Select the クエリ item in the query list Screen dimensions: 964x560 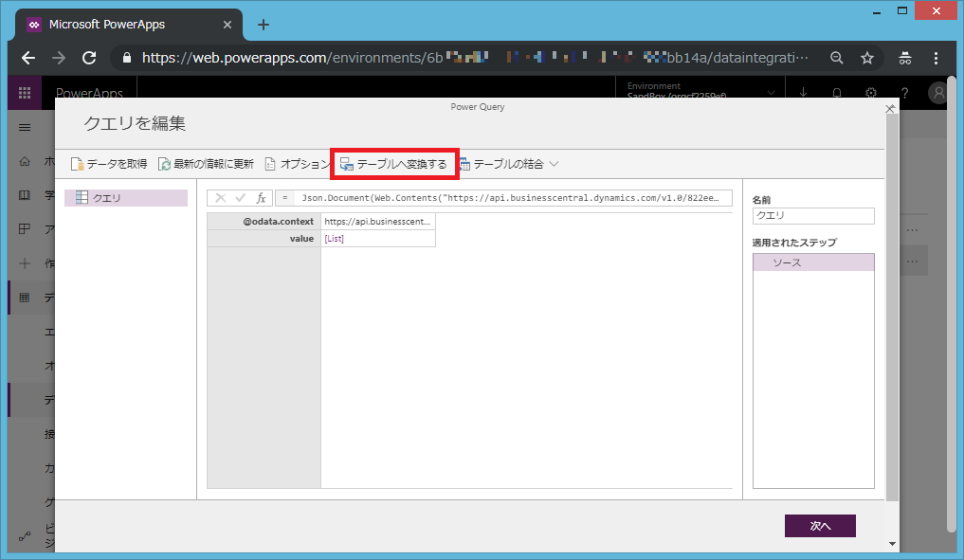[126, 198]
